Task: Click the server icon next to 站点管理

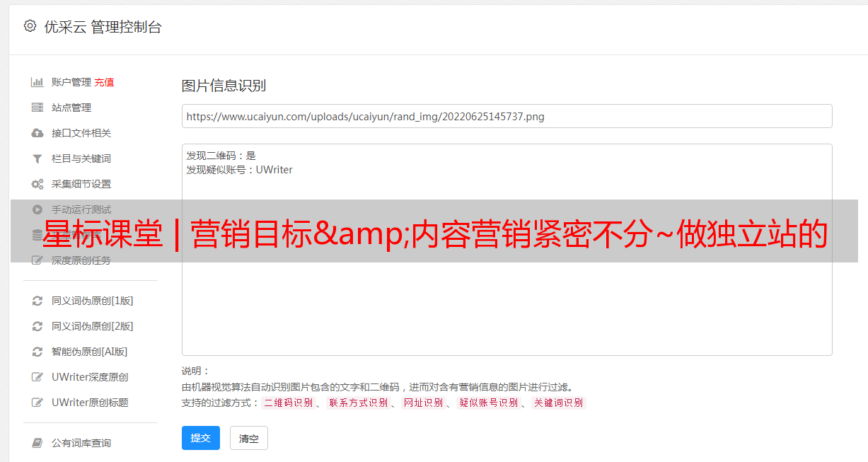Action: click(x=37, y=108)
